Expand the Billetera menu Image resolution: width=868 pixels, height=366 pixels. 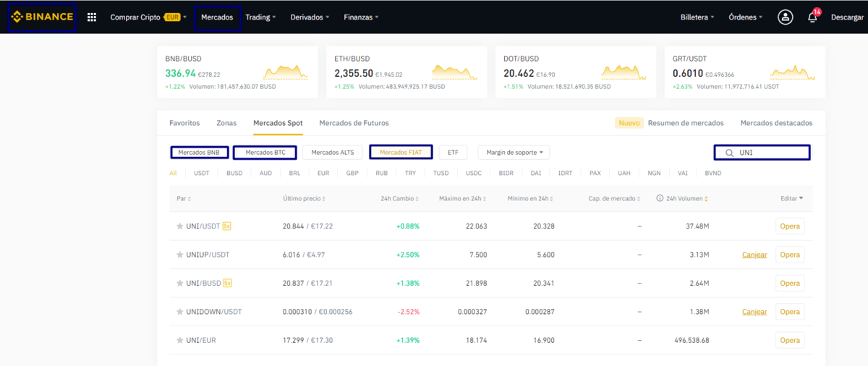(x=697, y=17)
